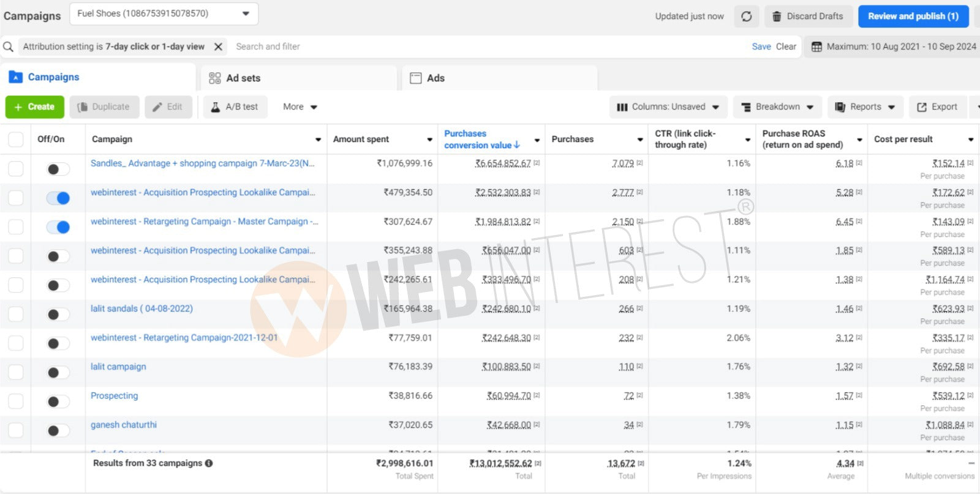Open the Columns: Unsaved dropdown
Viewport: 980px width, 494px height.
[668, 107]
